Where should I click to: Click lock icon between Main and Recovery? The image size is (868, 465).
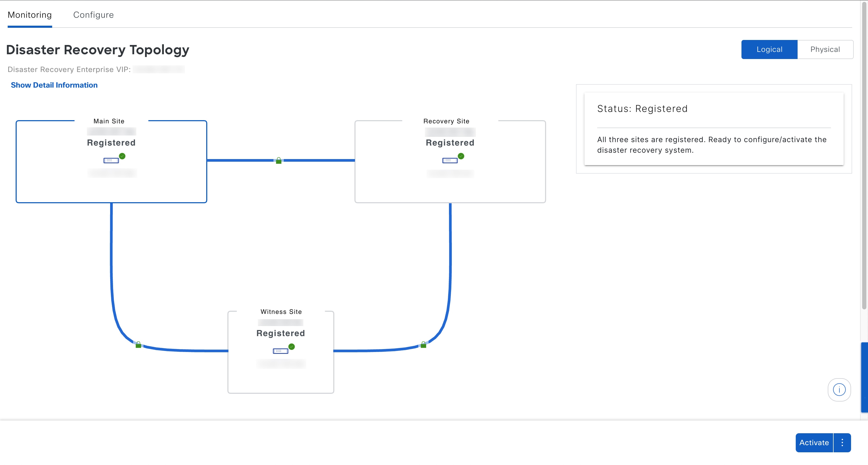[x=279, y=161]
